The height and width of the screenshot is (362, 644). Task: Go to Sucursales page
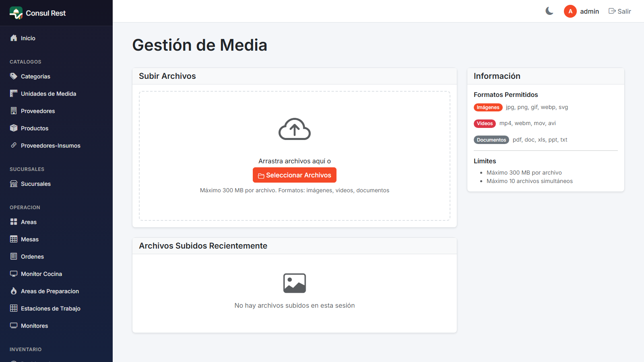(x=56, y=184)
